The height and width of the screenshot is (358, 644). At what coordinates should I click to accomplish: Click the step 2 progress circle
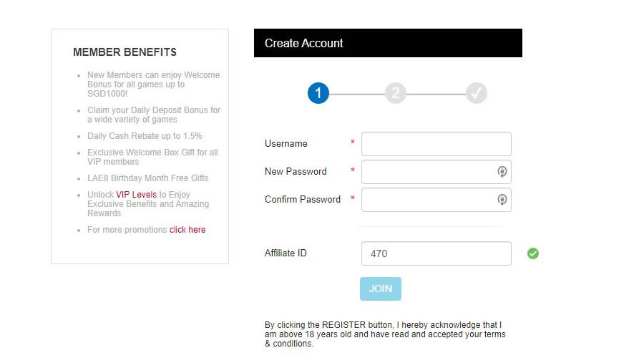(x=395, y=93)
